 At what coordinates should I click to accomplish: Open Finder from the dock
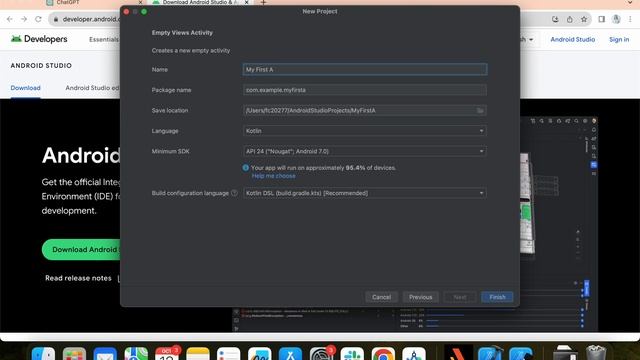coord(43,353)
